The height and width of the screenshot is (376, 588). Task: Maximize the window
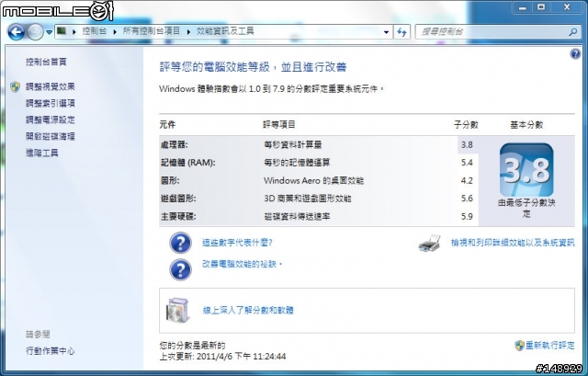541,7
